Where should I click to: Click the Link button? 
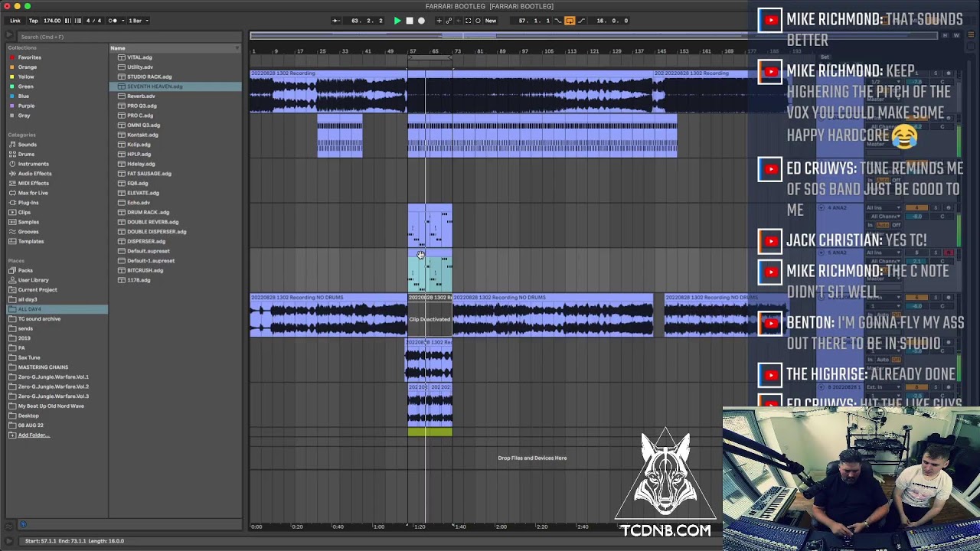[15, 21]
